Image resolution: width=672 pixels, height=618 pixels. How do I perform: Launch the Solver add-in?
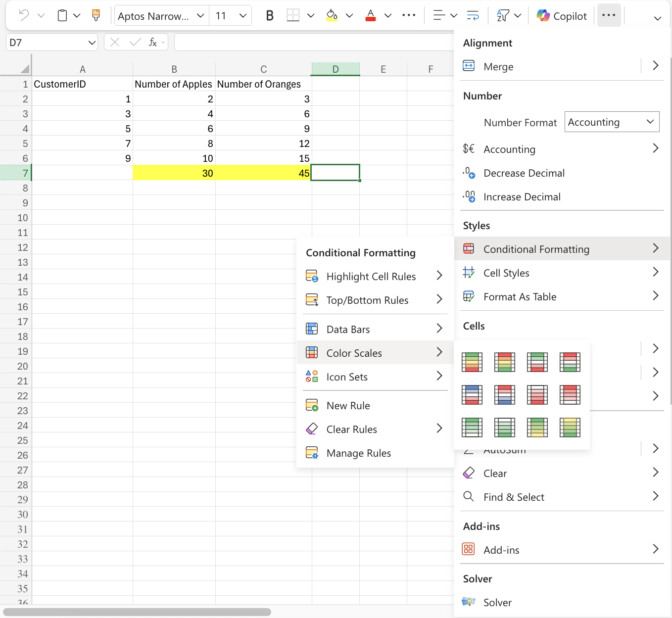tap(497, 602)
